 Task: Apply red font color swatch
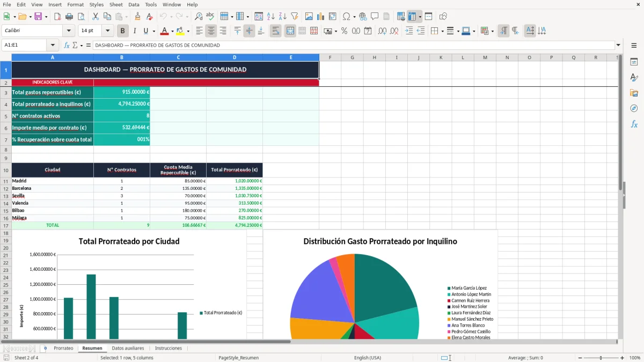[165, 31]
